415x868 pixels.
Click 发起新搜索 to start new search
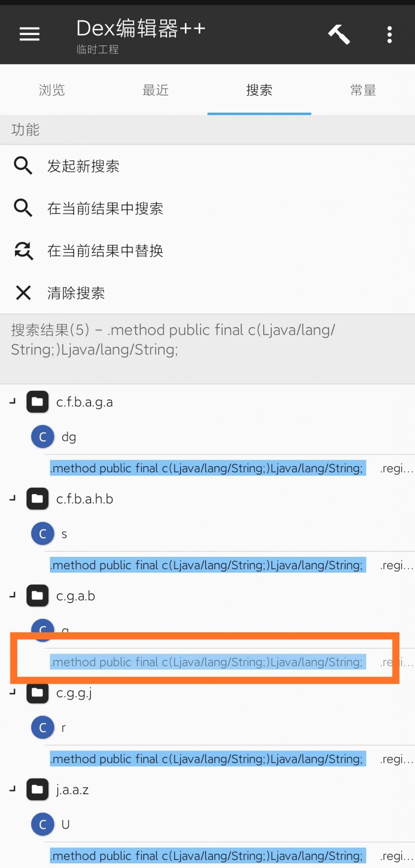click(x=84, y=166)
